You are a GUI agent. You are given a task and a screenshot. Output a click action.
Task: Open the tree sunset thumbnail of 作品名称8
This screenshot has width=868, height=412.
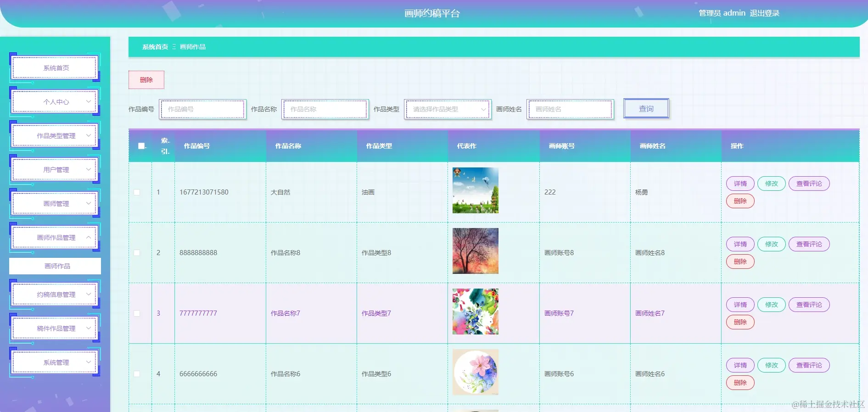pyautogui.click(x=476, y=251)
